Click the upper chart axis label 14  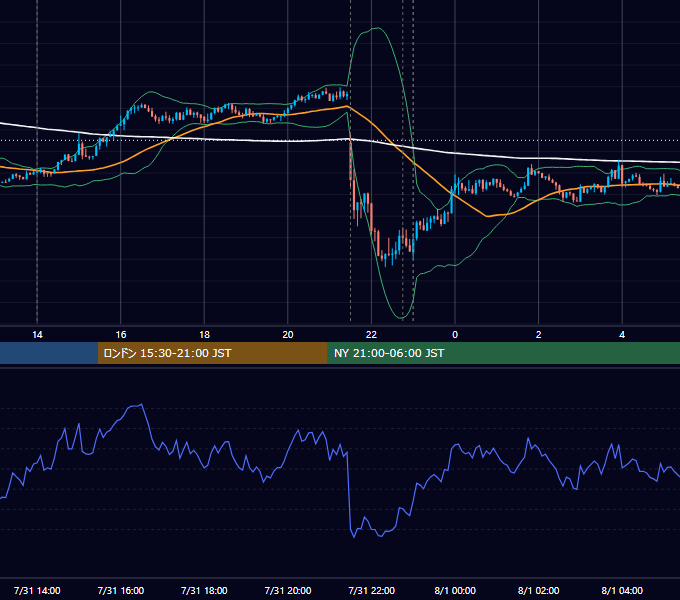(37, 335)
